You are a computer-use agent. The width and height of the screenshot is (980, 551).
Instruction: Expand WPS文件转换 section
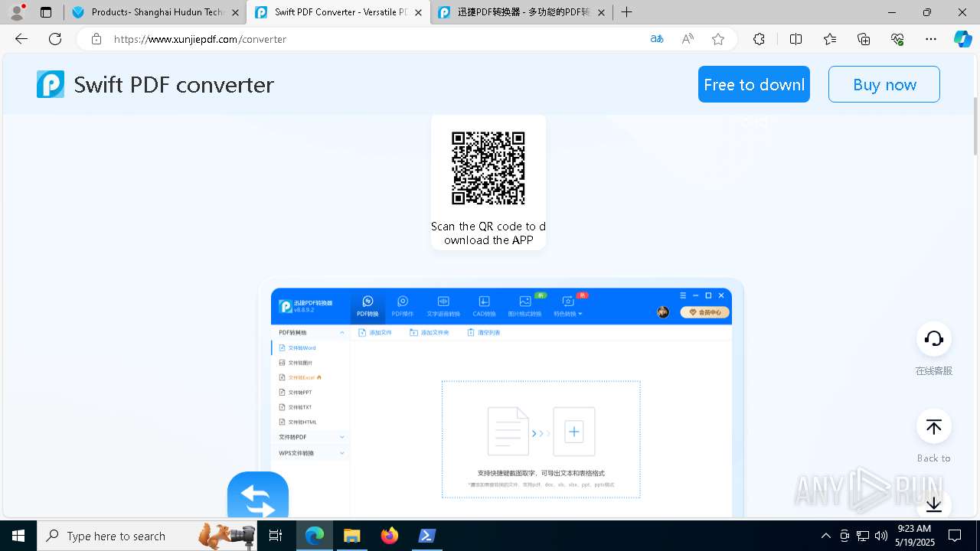310,453
